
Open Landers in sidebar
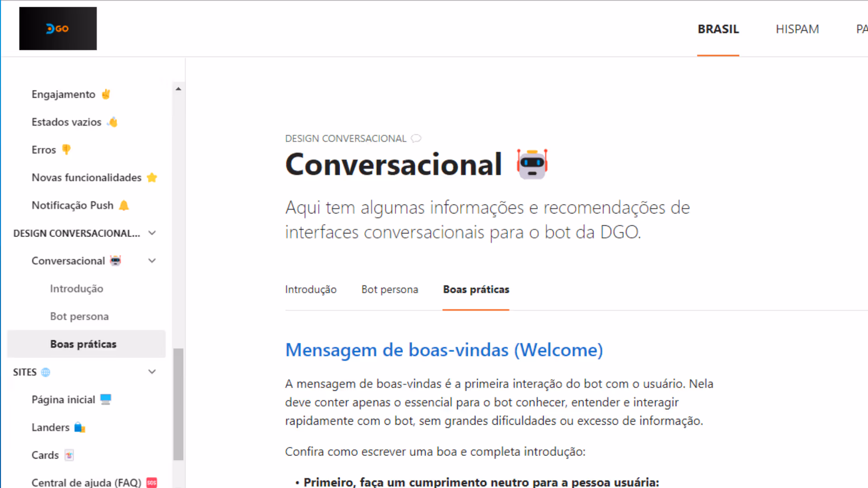[50, 427]
